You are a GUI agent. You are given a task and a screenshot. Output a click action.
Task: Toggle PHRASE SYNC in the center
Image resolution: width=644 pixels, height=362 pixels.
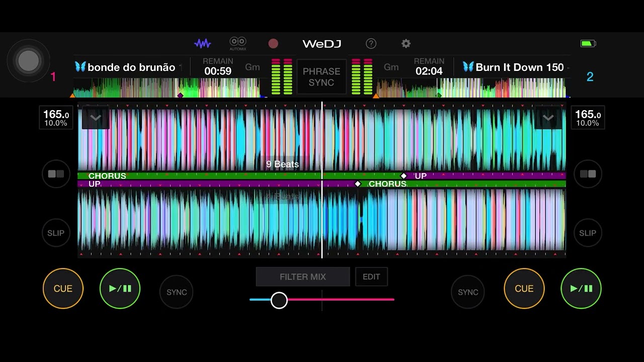pos(321,77)
